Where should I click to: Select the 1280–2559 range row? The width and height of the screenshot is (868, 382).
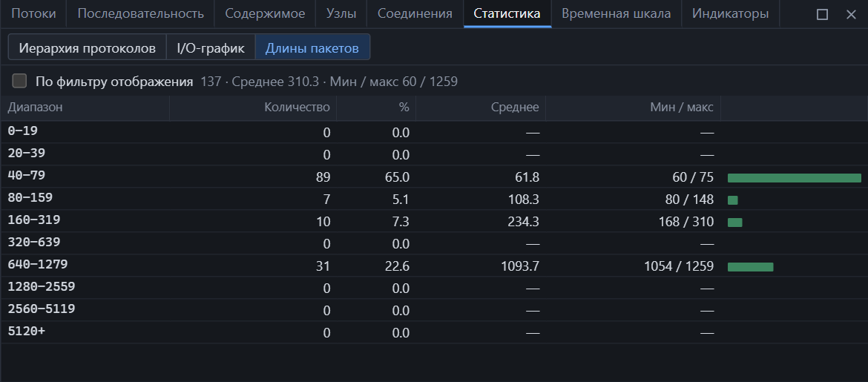[x=434, y=287]
